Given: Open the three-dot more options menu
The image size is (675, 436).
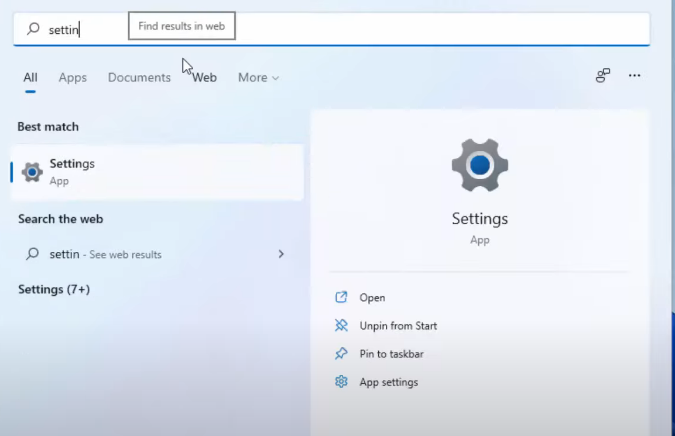Looking at the screenshot, I should pos(634,76).
